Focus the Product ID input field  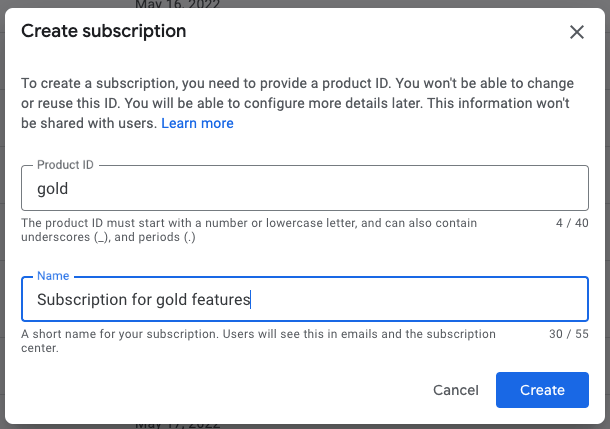(305, 188)
